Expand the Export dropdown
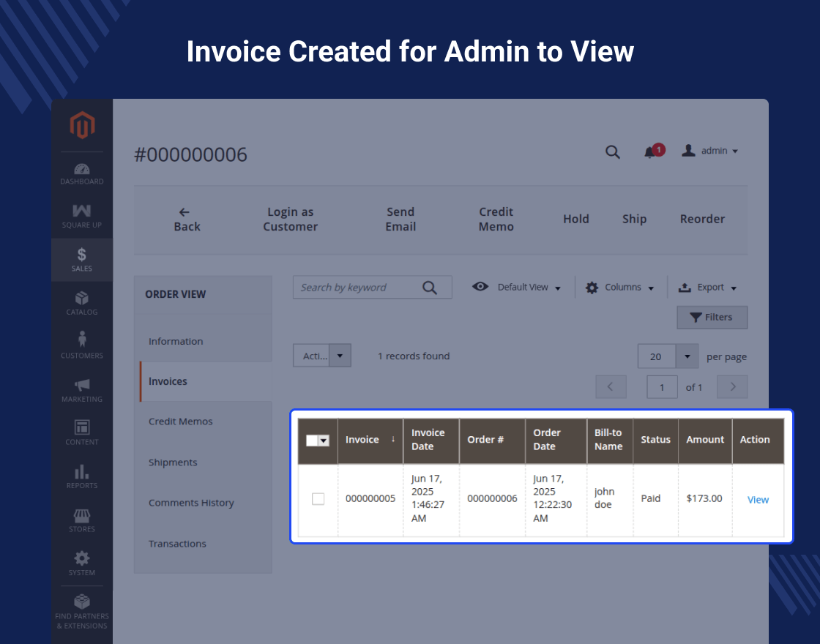Screen dimensions: 820x644 coord(708,288)
